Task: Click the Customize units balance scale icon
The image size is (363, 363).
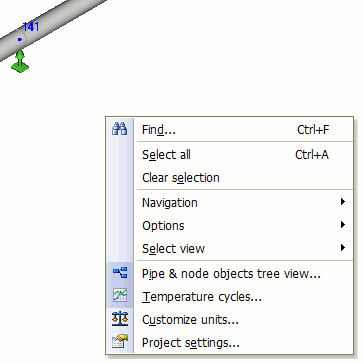Action: click(x=120, y=319)
